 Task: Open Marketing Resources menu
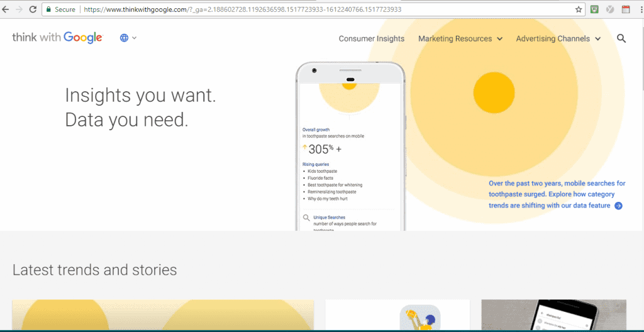tap(455, 38)
